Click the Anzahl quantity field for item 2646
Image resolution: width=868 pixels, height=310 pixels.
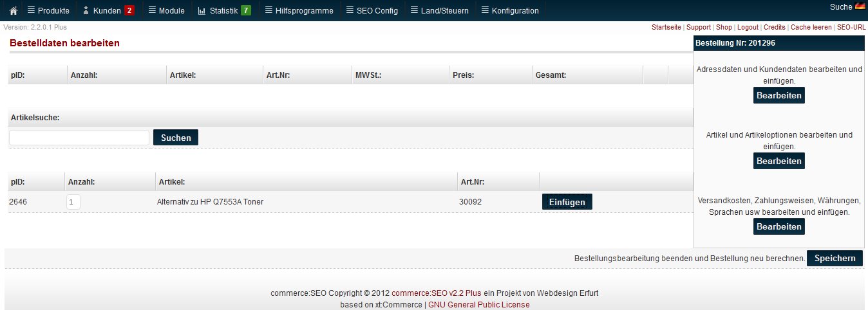tap(73, 202)
